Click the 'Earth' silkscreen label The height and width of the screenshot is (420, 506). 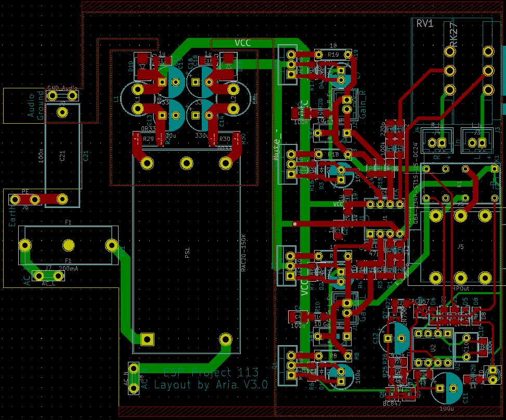pos(12,217)
